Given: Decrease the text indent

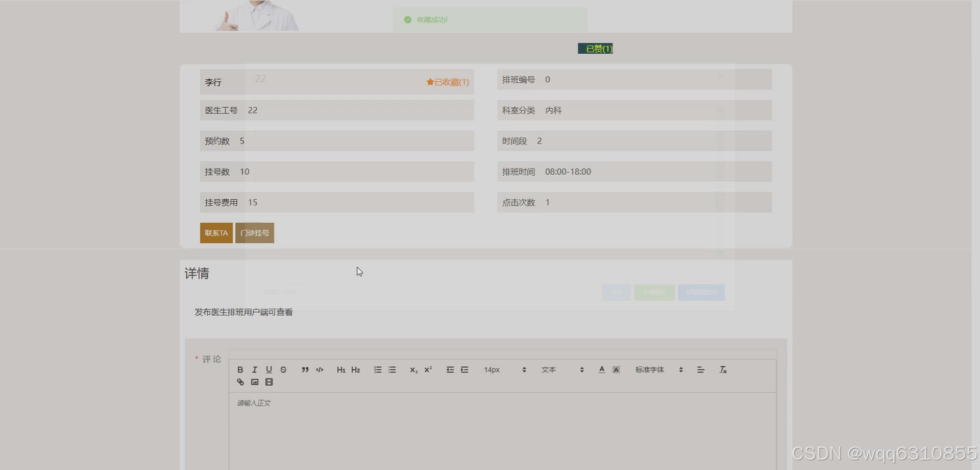Looking at the screenshot, I should 450,370.
